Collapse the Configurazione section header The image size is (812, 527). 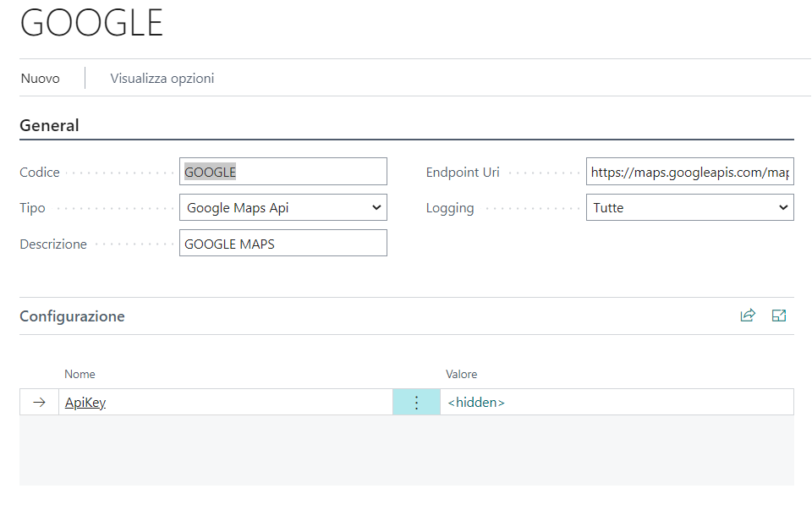72,316
